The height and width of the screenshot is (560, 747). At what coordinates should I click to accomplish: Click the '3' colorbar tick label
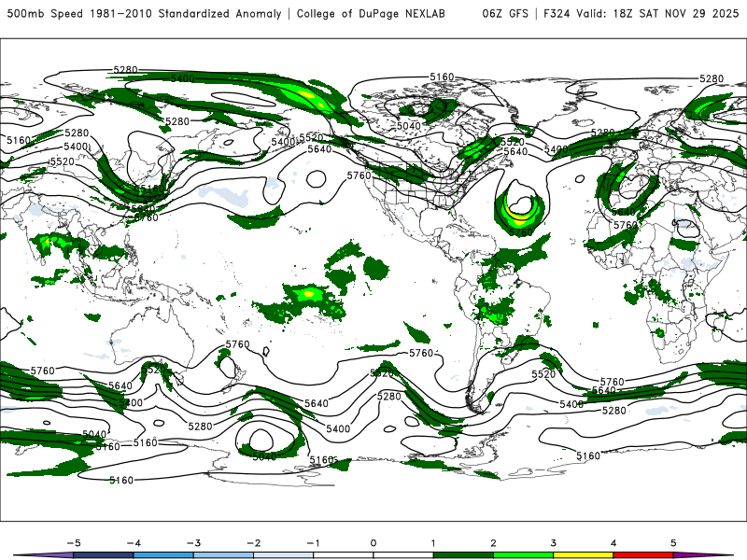[553, 543]
